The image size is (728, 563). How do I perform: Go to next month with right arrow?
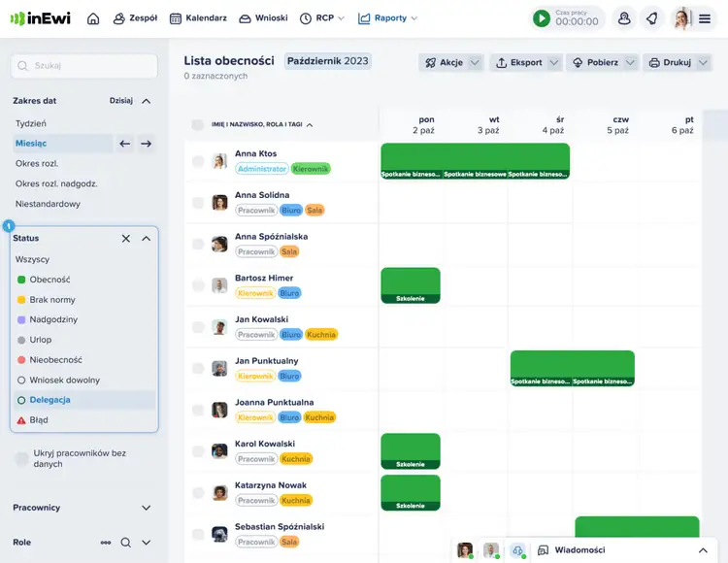coord(146,144)
